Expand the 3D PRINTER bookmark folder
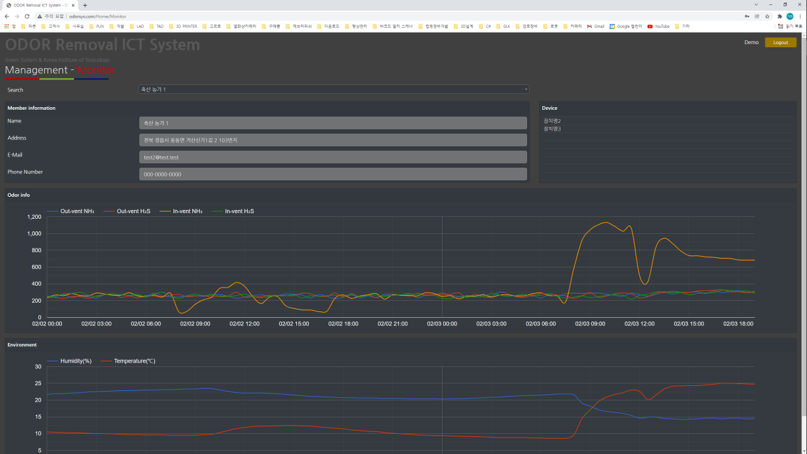Viewport: 807px width, 454px height. click(x=183, y=26)
